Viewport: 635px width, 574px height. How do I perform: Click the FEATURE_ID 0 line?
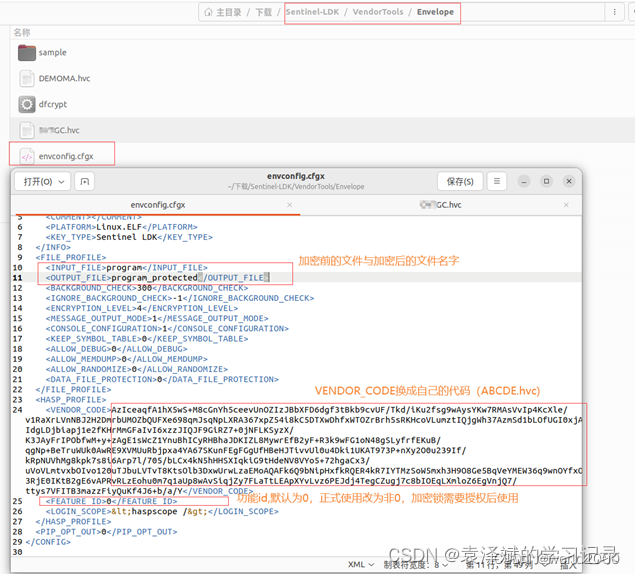pos(111,501)
